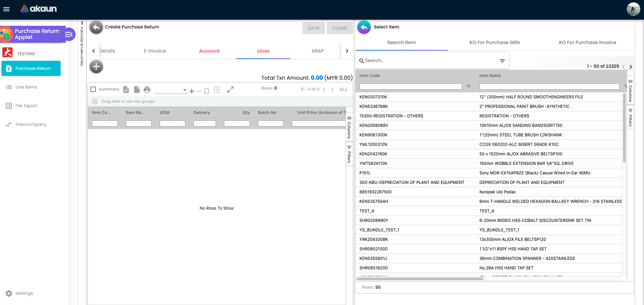The height and width of the screenshot is (305, 644).
Task: Go back from Select Item panel
Action: [364, 27]
